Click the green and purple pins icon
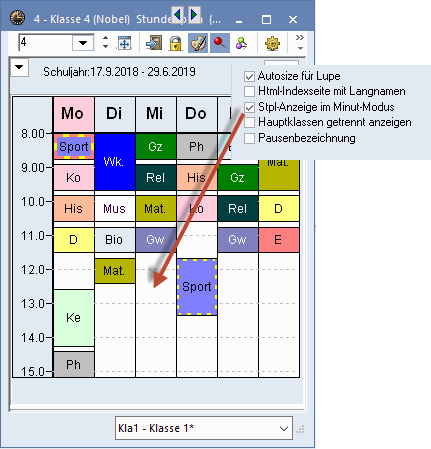The width and height of the screenshot is (431, 449). [241, 43]
